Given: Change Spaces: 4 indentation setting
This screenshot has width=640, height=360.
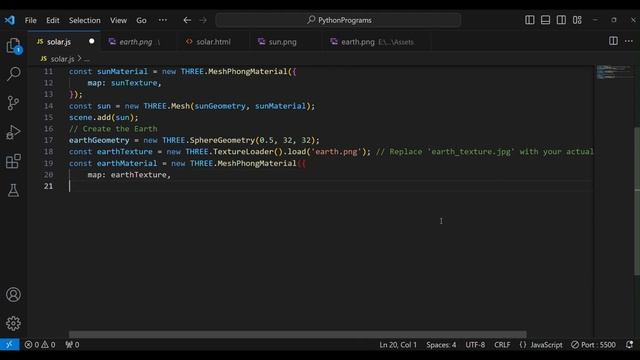Looking at the screenshot, I should 441,344.
